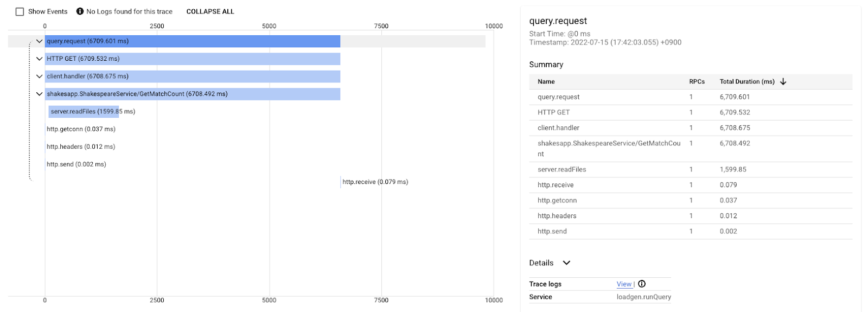Collapse the HTTP GET span chevron

(39, 59)
